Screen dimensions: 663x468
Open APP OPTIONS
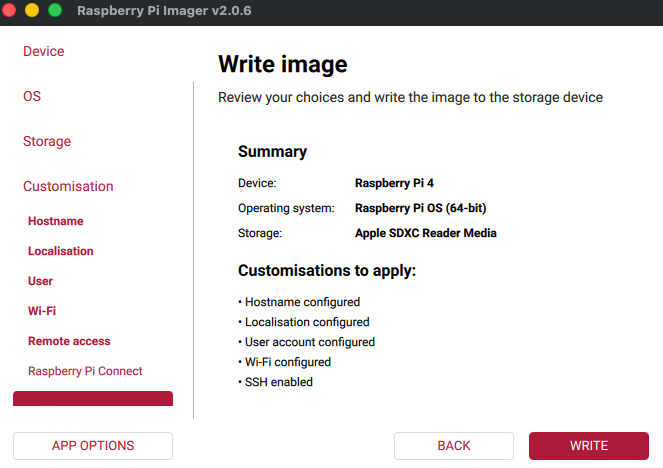[93, 446]
